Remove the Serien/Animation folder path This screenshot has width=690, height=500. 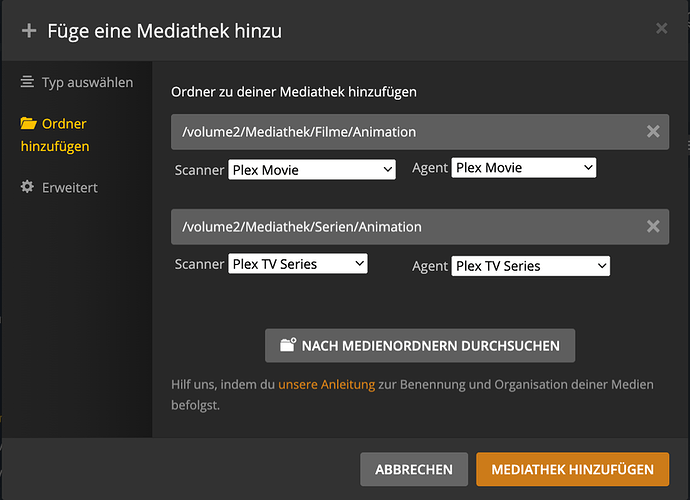tap(653, 227)
